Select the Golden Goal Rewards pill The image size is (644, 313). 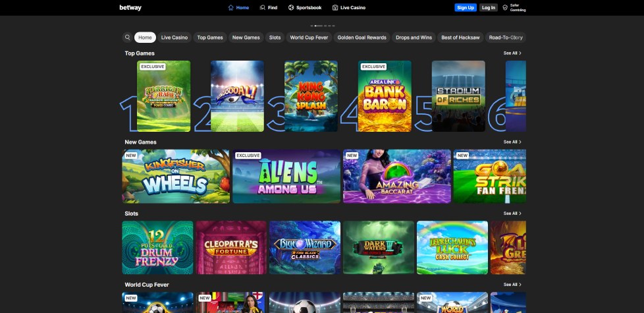[362, 38]
